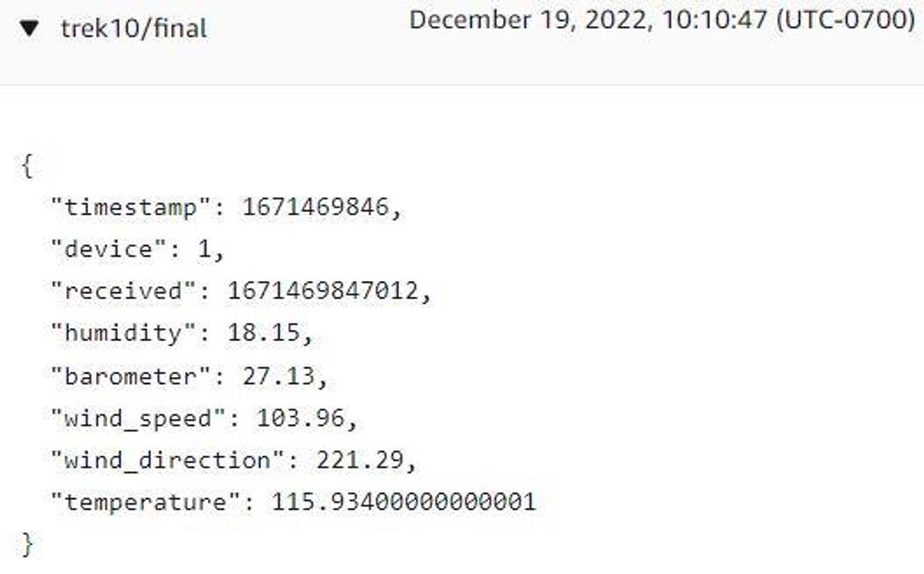Image resolution: width=924 pixels, height=574 pixels.
Task: Click the trek10/final topic name
Action: (x=133, y=29)
